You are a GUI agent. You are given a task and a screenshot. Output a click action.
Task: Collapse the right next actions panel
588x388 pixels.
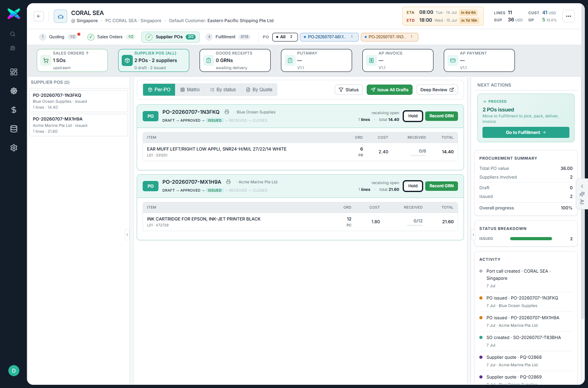coord(473,235)
